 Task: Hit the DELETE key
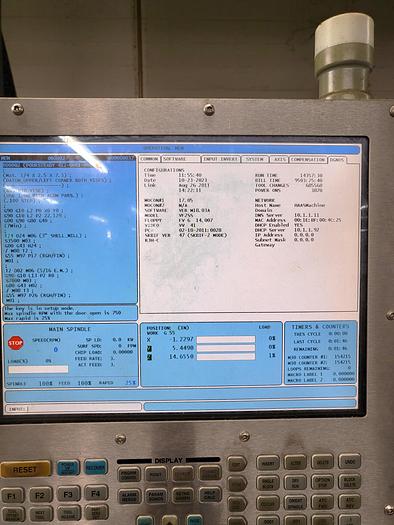pyautogui.click(x=322, y=462)
